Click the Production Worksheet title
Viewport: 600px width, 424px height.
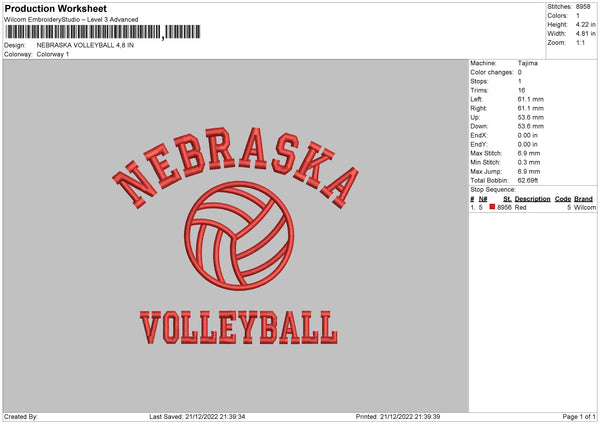click(55, 8)
